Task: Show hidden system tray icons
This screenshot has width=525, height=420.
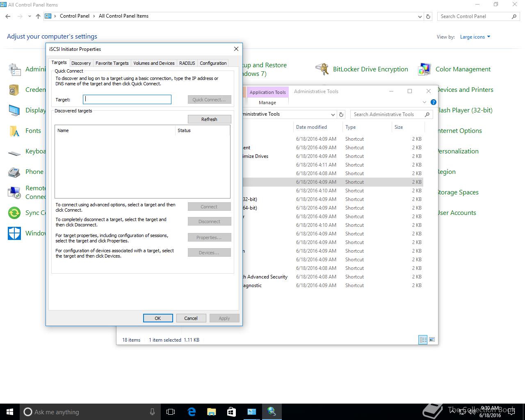Action: coord(453,412)
